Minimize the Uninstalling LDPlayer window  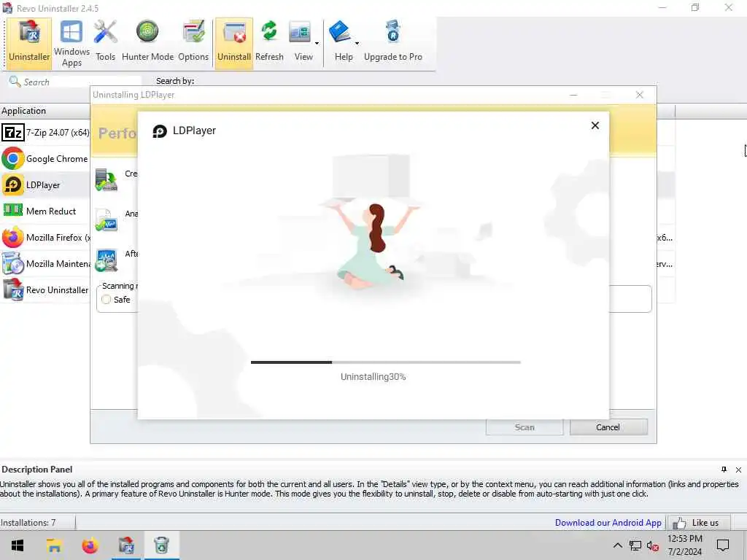point(573,95)
